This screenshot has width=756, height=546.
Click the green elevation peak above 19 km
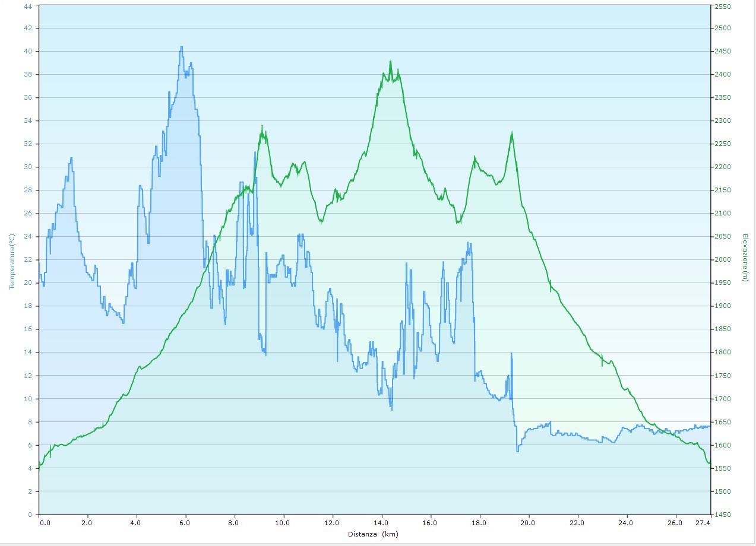click(x=511, y=132)
